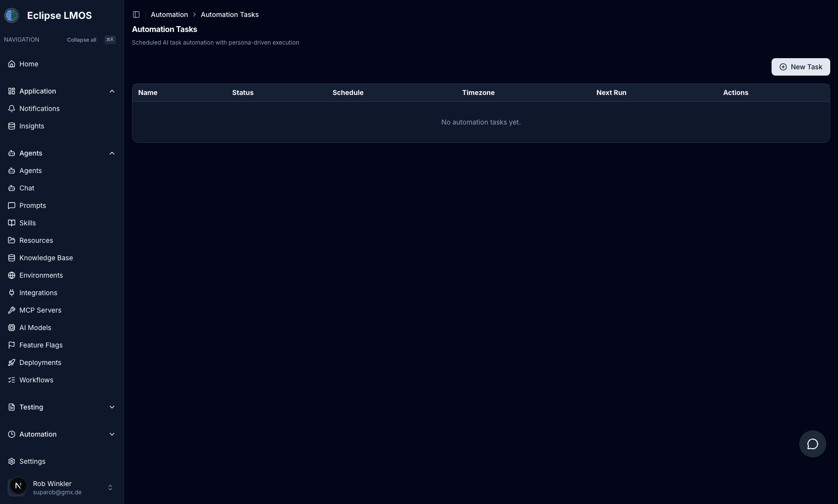Click the Actions column header
838x504 pixels.
[x=736, y=93]
